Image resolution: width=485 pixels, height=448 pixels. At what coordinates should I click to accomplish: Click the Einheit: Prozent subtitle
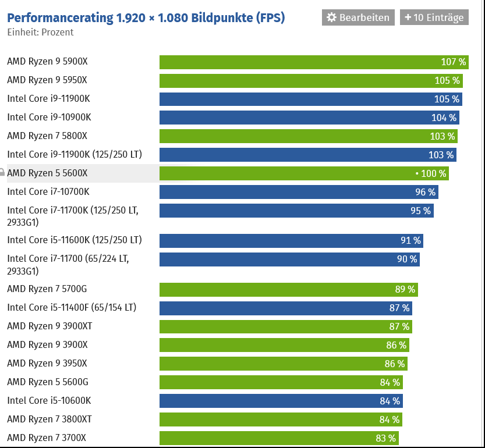pos(40,32)
